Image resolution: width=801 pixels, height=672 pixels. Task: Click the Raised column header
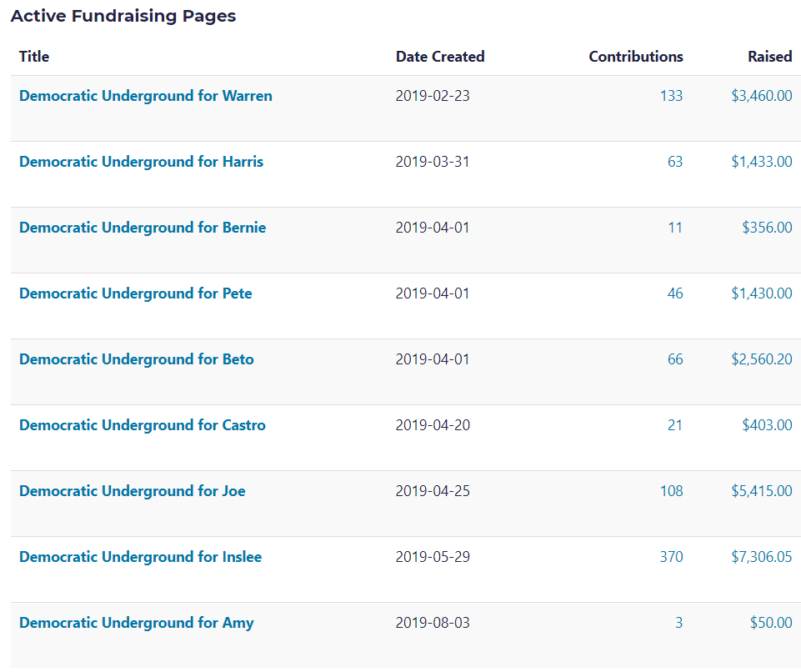point(769,57)
